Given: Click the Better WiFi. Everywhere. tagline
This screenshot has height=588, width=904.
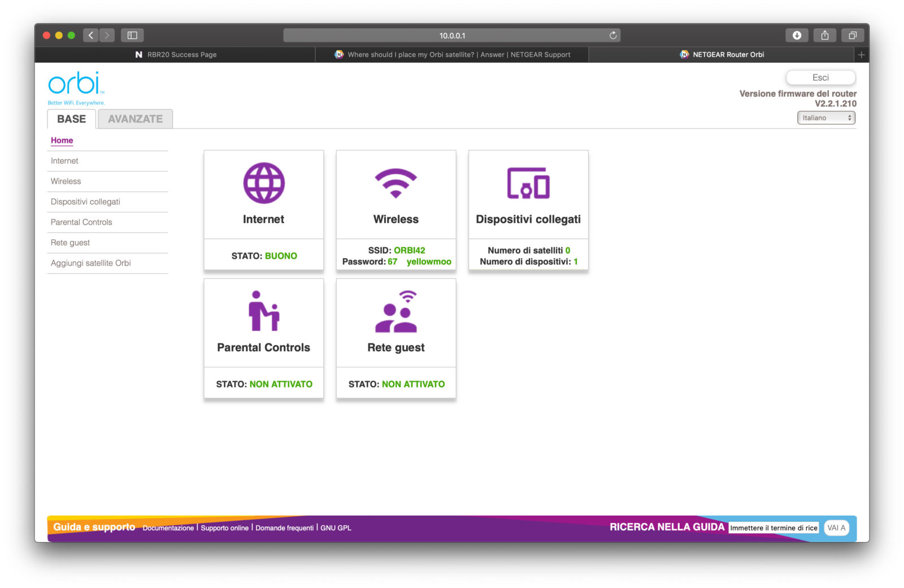Looking at the screenshot, I should tap(76, 103).
